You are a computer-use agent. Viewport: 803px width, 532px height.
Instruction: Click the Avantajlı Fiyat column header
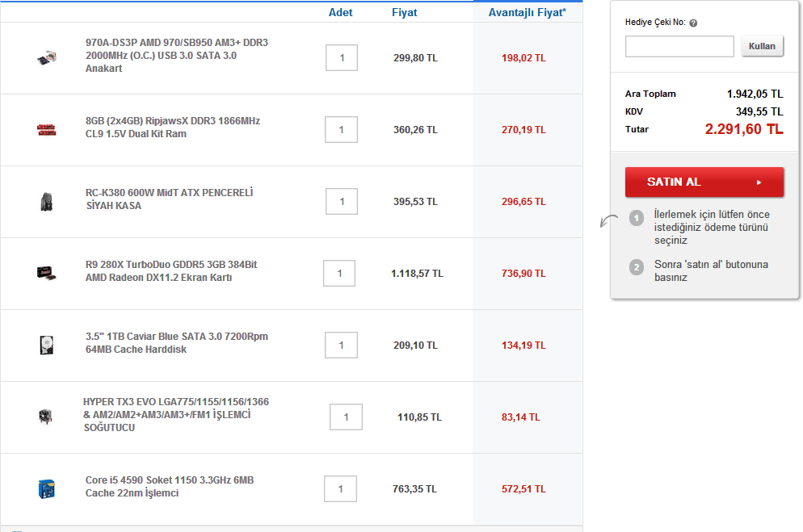[x=527, y=12]
